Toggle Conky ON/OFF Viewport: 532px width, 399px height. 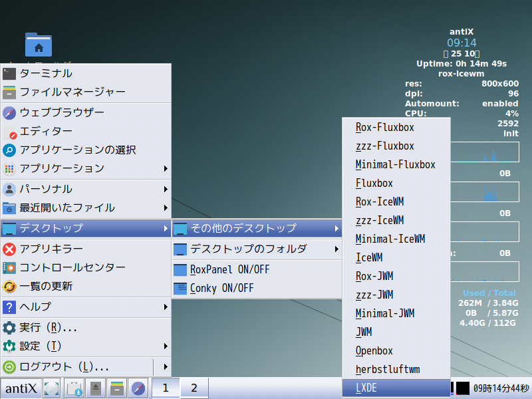point(257,289)
